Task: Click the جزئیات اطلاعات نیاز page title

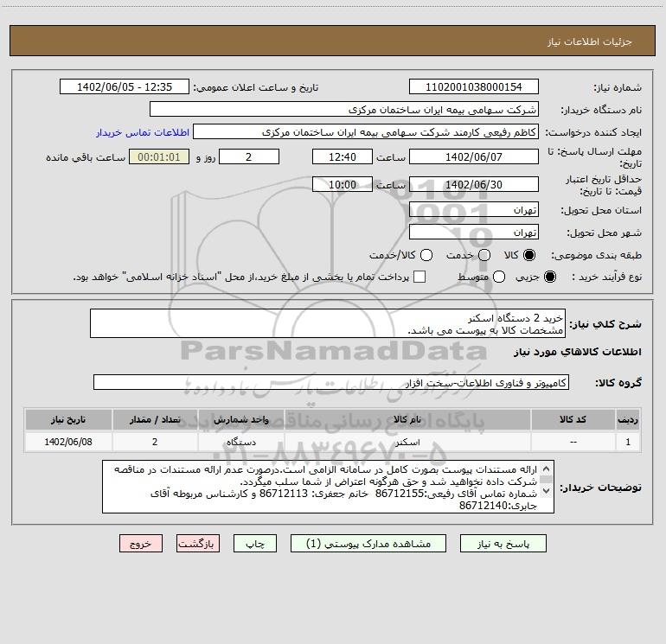Action: pos(590,41)
